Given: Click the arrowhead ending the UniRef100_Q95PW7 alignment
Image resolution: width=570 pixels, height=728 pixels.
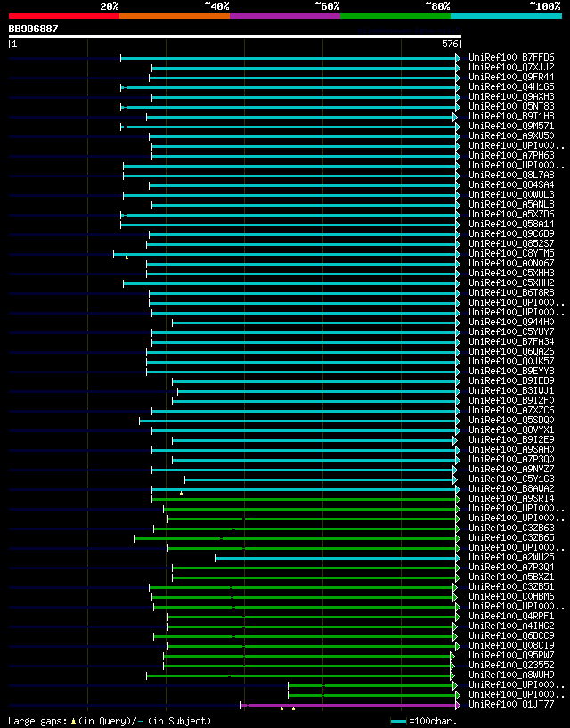Looking at the screenshot, I should point(452,656).
